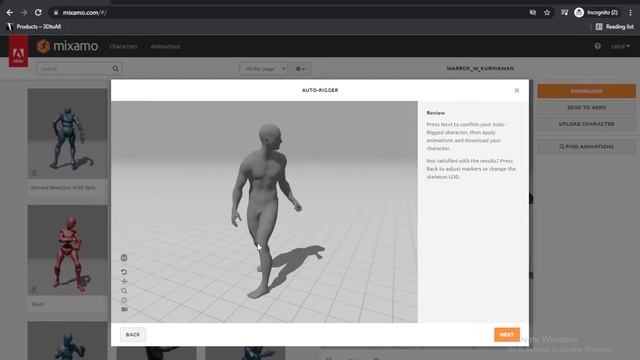Select the blue animation thumbnail below the Taunt card

click(68, 340)
